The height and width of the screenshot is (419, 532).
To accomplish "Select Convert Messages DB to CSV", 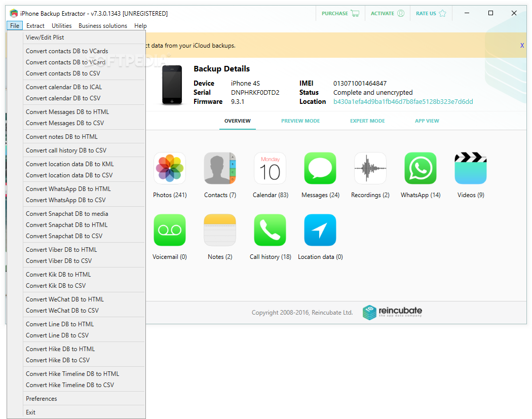I will [84, 123].
